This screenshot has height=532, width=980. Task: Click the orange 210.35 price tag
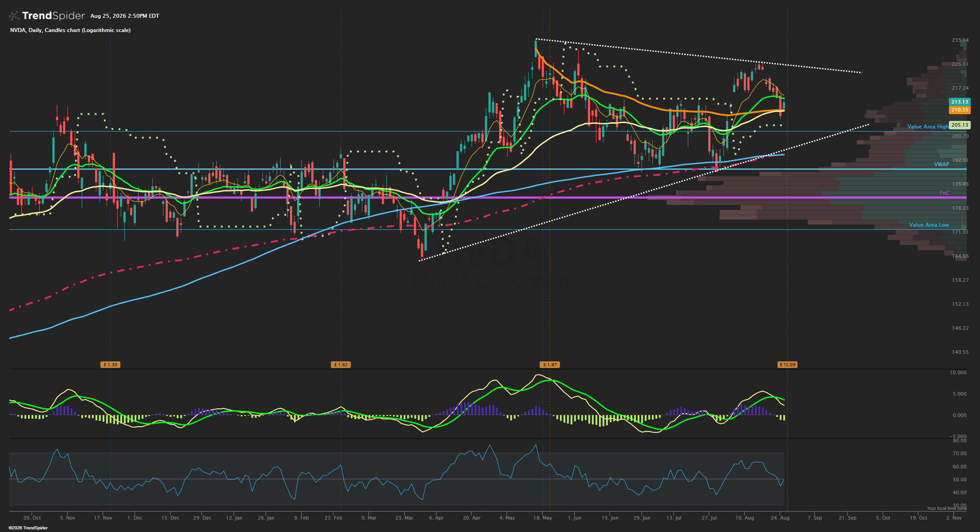960,110
